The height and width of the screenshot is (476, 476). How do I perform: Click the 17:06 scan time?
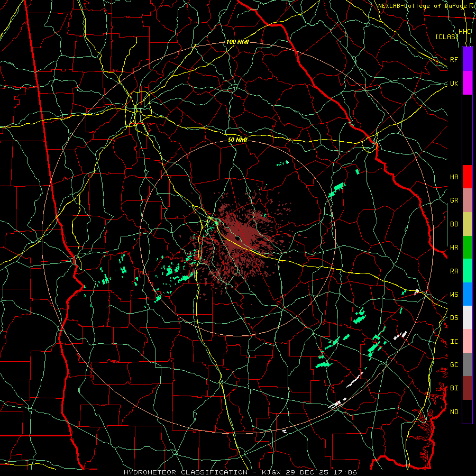(346, 472)
